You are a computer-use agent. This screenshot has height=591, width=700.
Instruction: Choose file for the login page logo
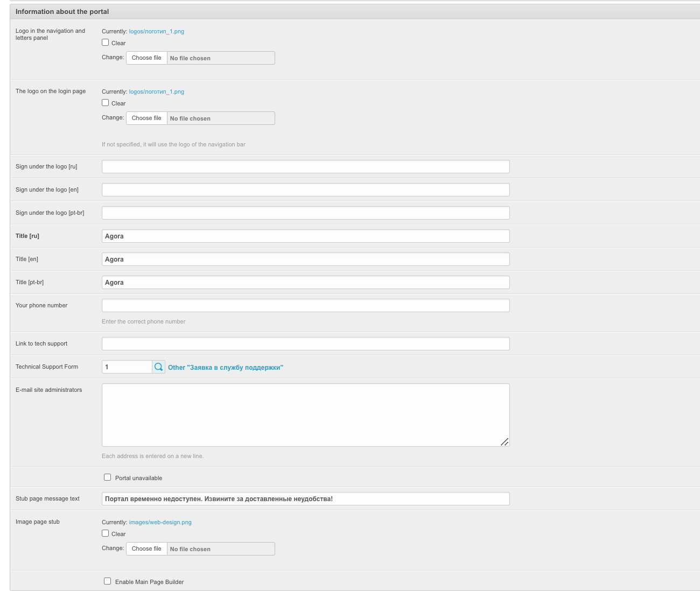click(x=146, y=118)
